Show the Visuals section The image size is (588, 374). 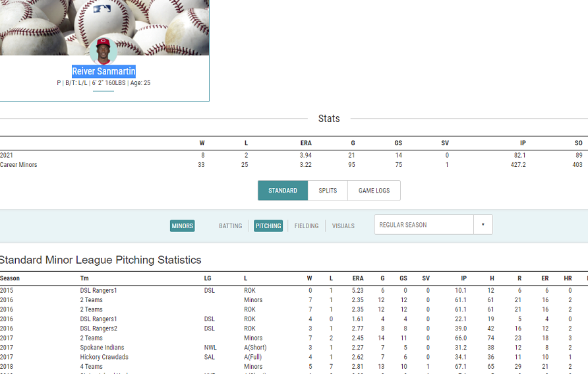click(343, 226)
